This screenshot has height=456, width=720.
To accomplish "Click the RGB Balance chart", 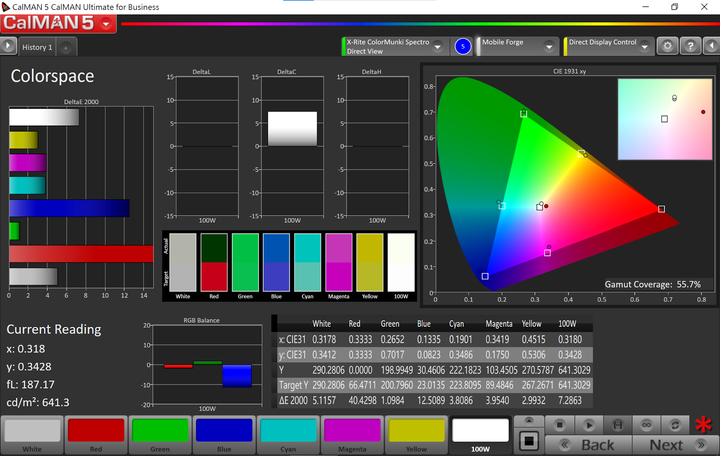I will click(x=207, y=365).
